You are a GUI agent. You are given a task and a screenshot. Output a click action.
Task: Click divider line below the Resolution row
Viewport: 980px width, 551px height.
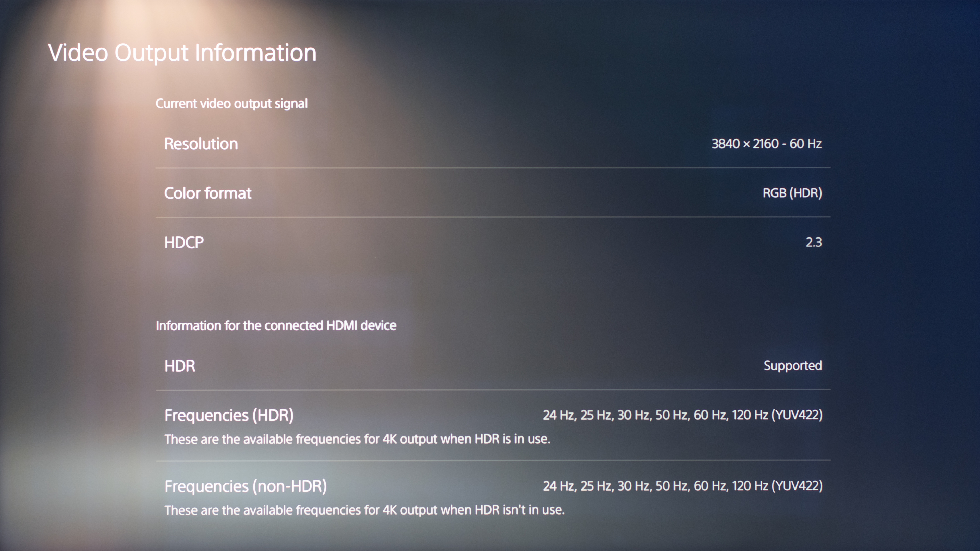click(x=493, y=168)
